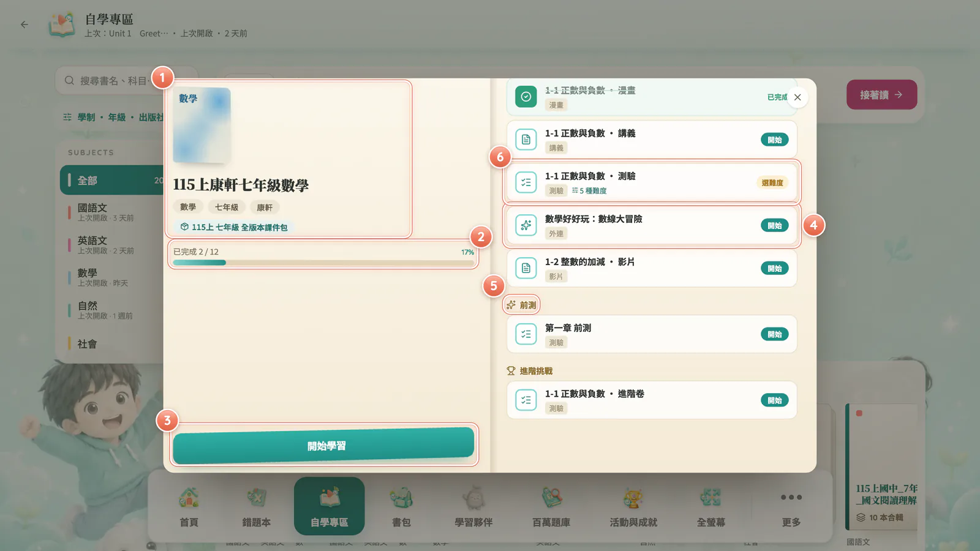Open 活動與成就 in the bottom bar
The height and width of the screenshot is (551, 980).
click(633, 506)
